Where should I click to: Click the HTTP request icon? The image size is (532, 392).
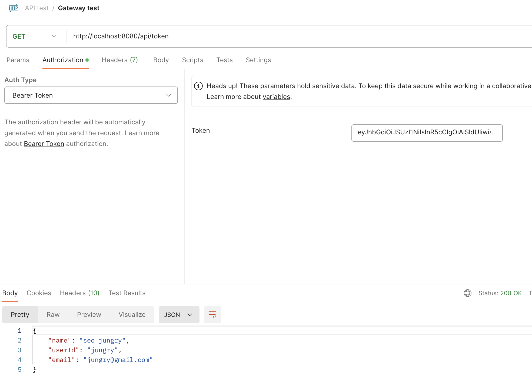tap(13, 8)
